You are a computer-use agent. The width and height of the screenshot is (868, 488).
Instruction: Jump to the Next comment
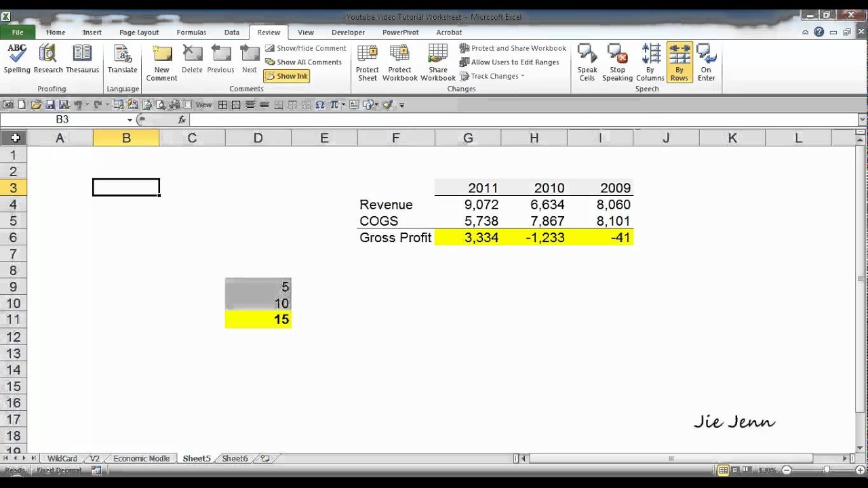pyautogui.click(x=250, y=58)
